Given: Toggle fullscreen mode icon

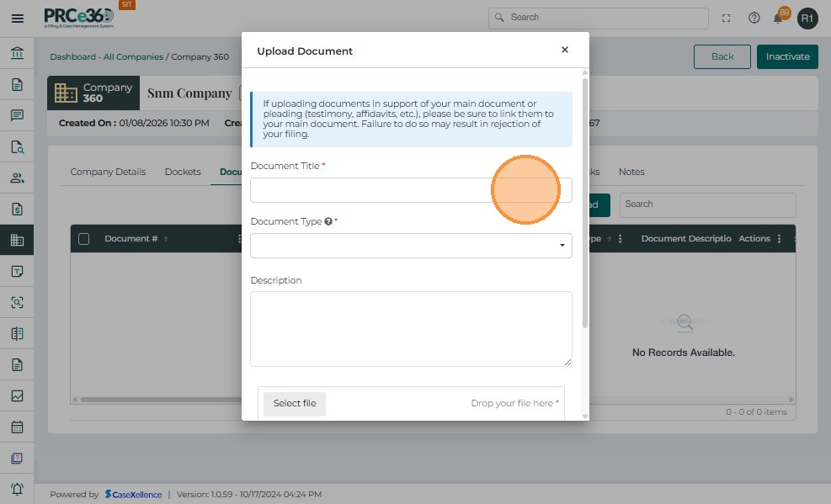Looking at the screenshot, I should pyautogui.click(x=727, y=18).
